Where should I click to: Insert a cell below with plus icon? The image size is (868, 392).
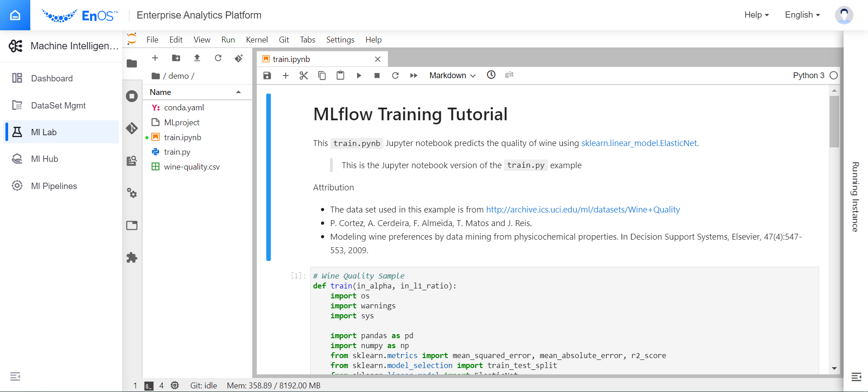point(286,76)
